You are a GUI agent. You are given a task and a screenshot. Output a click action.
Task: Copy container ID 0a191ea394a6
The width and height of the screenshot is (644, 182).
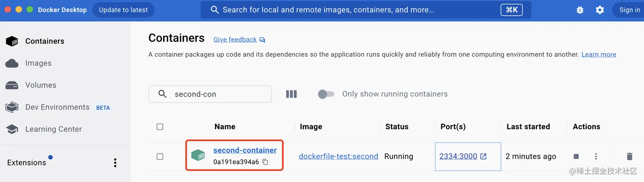265,162
